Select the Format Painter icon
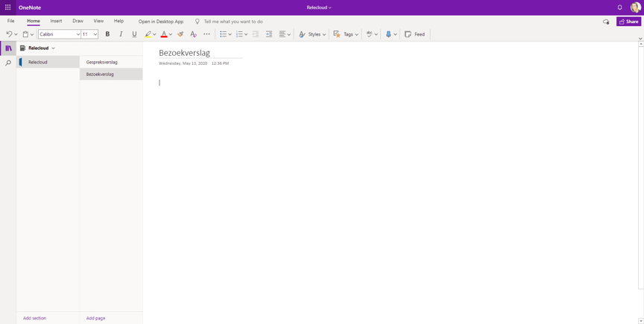Screen dimensions: 644x324 (180, 34)
